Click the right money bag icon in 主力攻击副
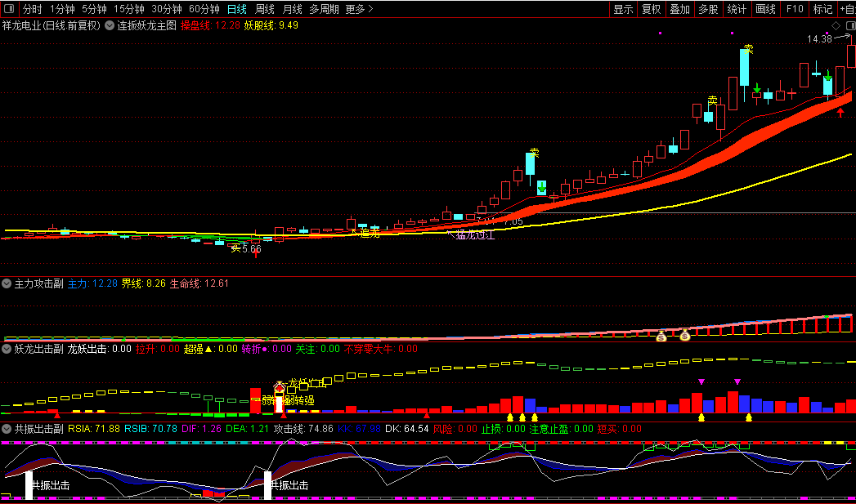 click(685, 336)
